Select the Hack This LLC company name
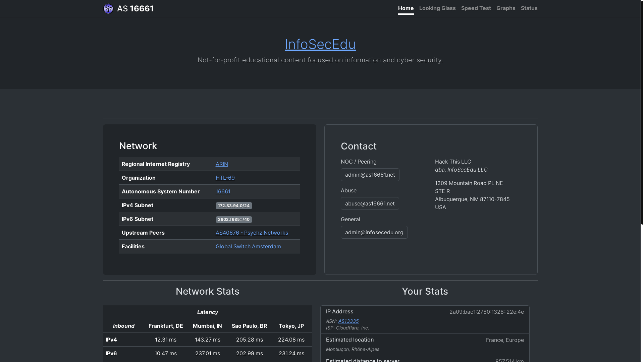 [x=453, y=162]
